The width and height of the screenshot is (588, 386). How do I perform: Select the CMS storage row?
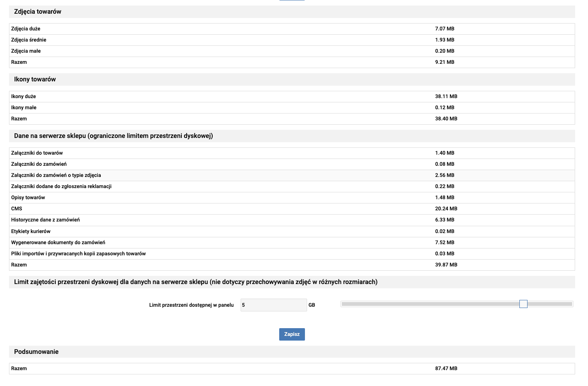[292, 209]
